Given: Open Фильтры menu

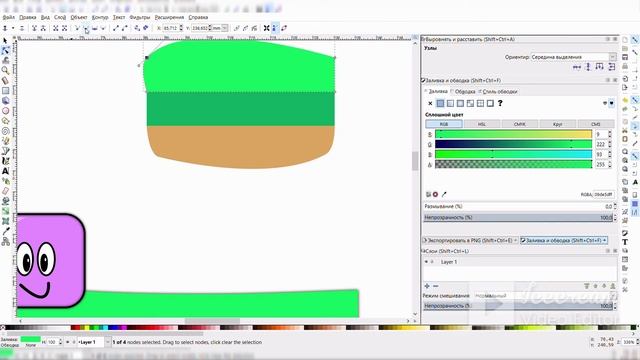Looking at the screenshot, I should 140,17.
